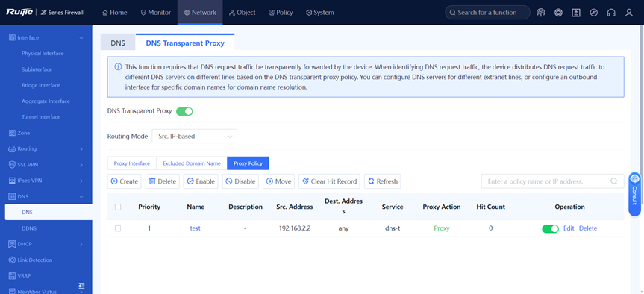This screenshot has width=644, height=294.
Task: Collapse the Interface menu chevron
Action: tap(81, 38)
